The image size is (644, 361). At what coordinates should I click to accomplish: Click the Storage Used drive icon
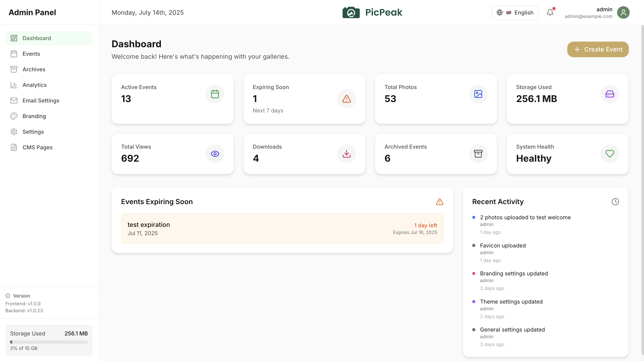tap(610, 94)
